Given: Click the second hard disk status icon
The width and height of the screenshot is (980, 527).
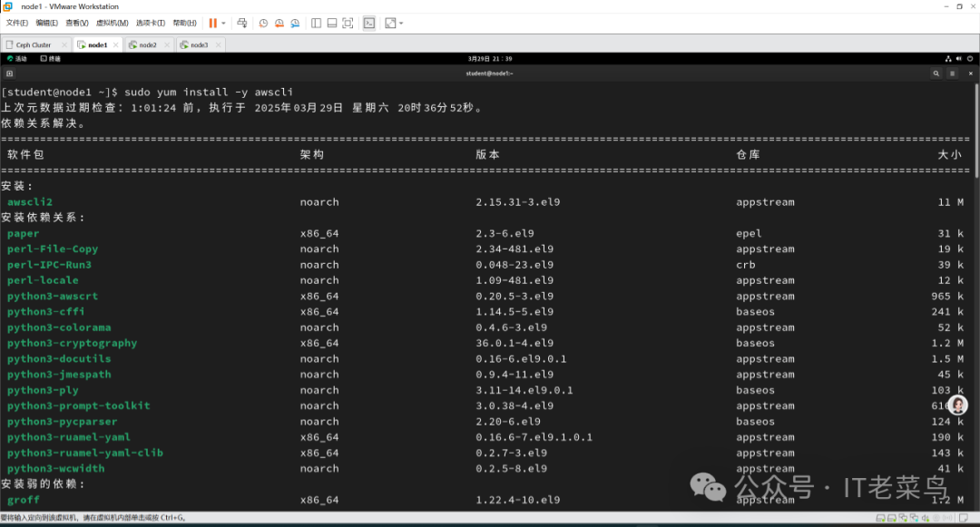Looking at the screenshot, I should point(892,518).
